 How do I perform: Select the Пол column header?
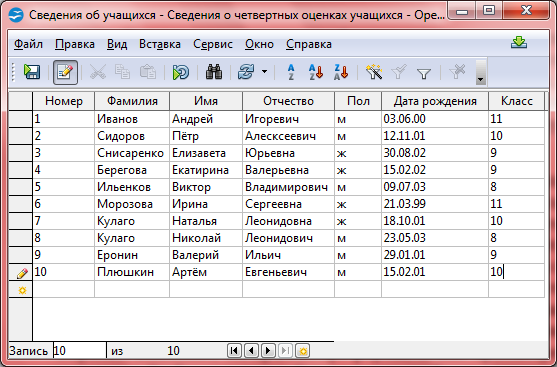click(358, 101)
